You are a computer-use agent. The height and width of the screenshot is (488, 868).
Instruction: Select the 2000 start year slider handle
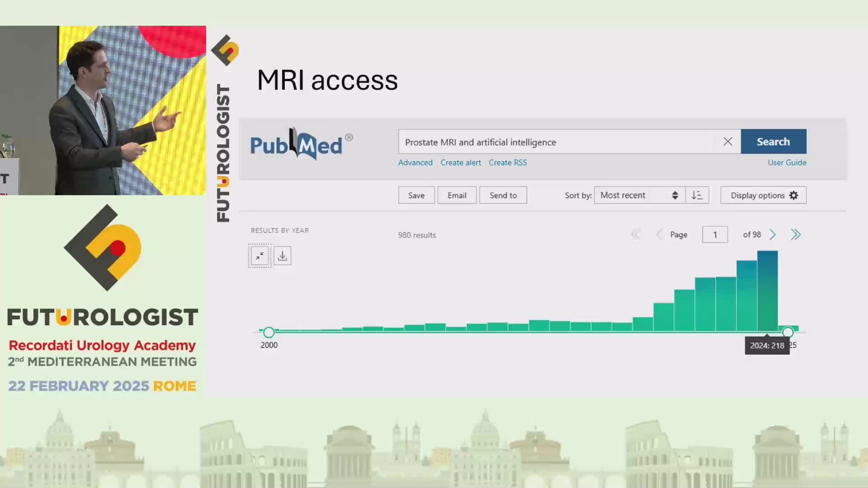tap(269, 333)
